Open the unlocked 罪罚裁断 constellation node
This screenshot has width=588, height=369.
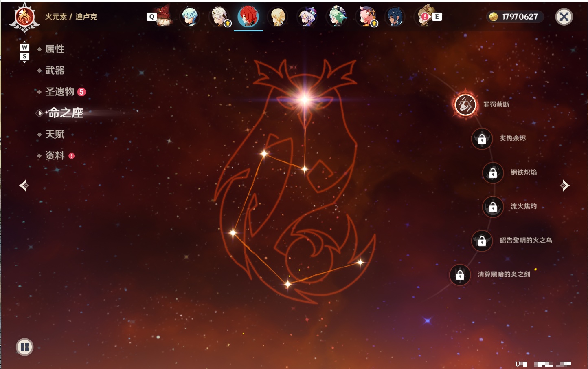coord(465,104)
